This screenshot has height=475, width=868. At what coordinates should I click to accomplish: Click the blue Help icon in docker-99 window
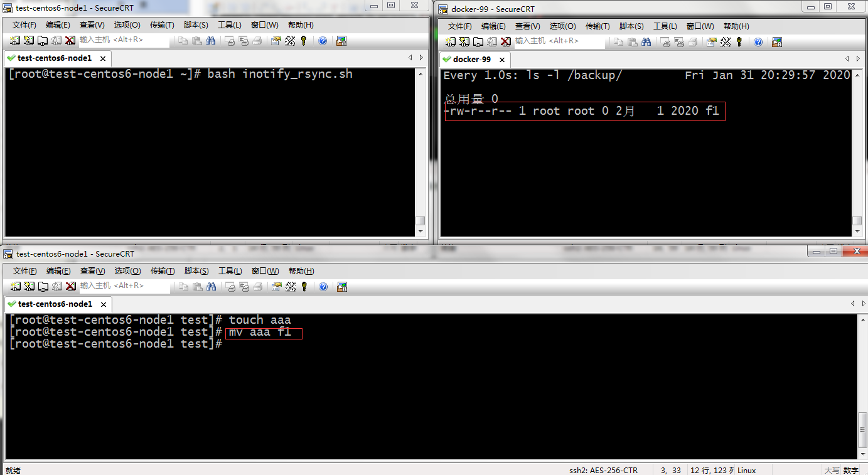(x=758, y=42)
